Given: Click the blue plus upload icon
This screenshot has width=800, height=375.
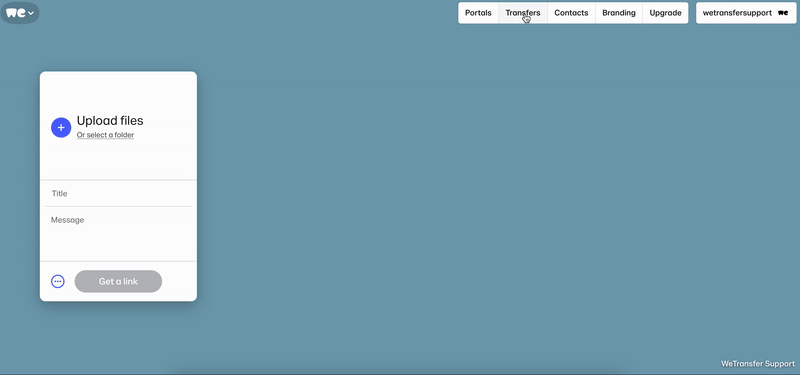Looking at the screenshot, I should (61, 128).
